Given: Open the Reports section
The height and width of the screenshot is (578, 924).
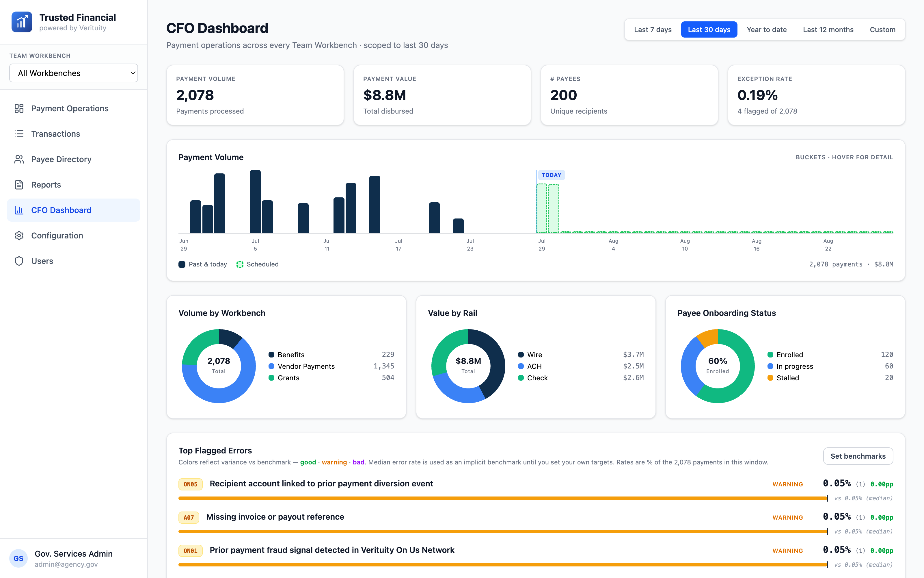Looking at the screenshot, I should point(74,185).
